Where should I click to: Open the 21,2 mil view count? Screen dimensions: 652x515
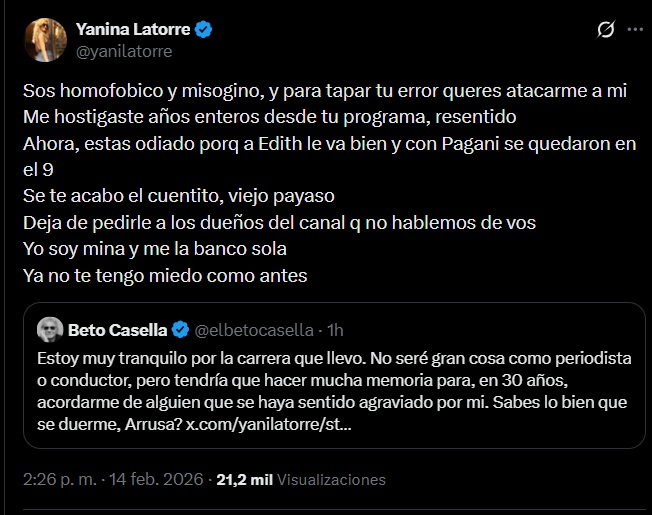(246, 480)
